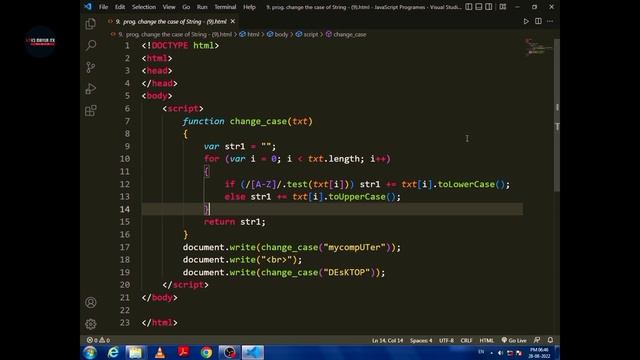Open the Terminal menu
The height and width of the screenshot is (360, 640).
point(225,7)
